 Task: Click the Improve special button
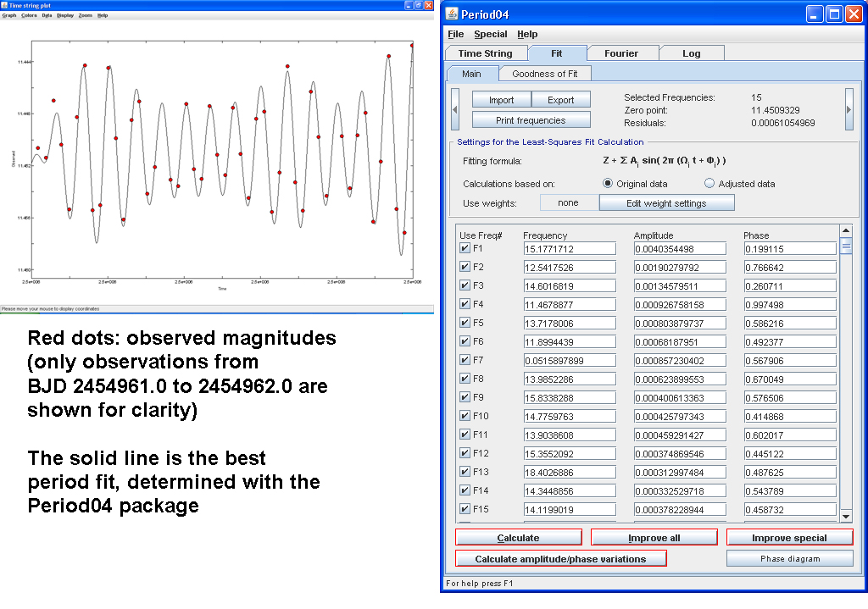tap(789, 538)
